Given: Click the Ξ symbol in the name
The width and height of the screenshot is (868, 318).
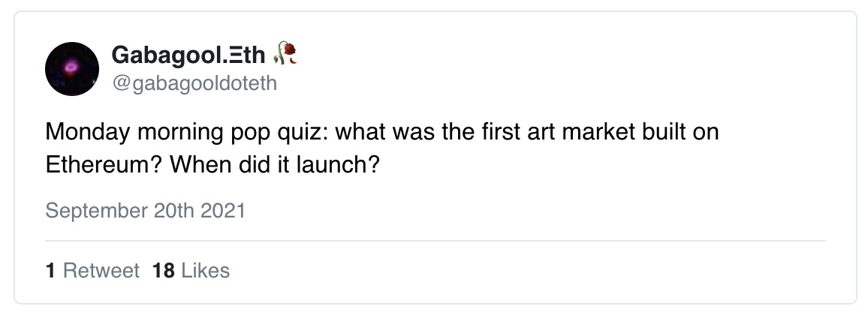Looking at the screenshot, I should coord(220,54).
